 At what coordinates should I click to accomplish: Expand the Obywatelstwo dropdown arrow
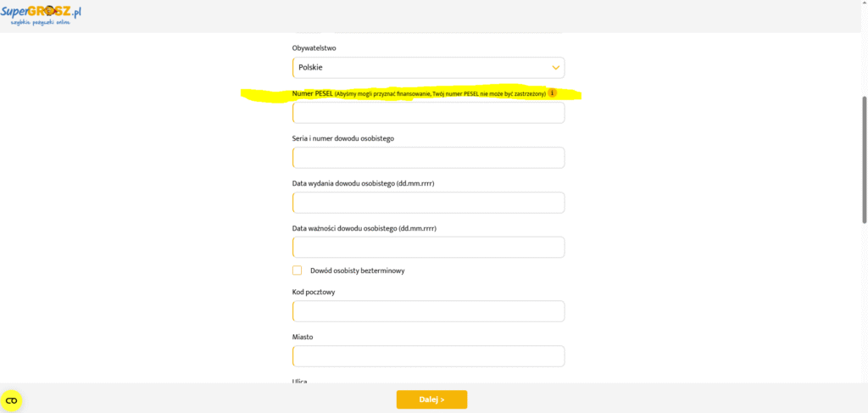[556, 68]
